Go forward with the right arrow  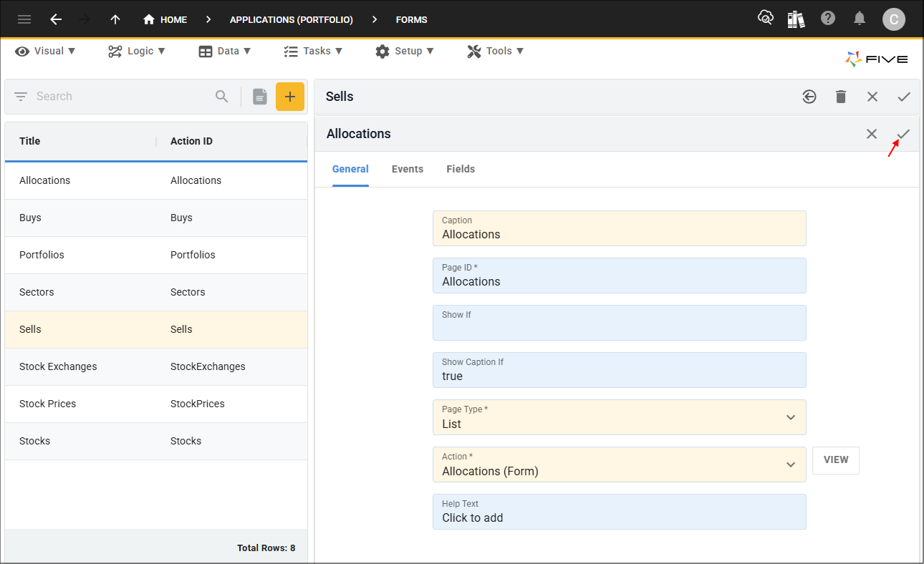tap(85, 19)
